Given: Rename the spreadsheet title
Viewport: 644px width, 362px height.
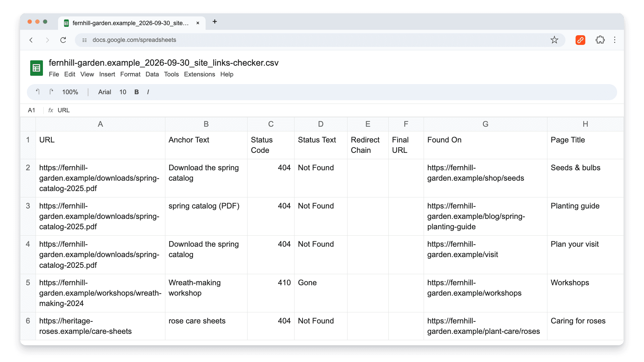Looking at the screenshot, I should (x=164, y=63).
